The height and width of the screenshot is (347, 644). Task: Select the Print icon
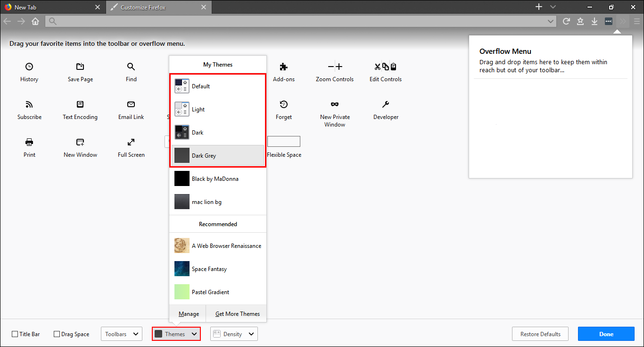[x=29, y=142]
